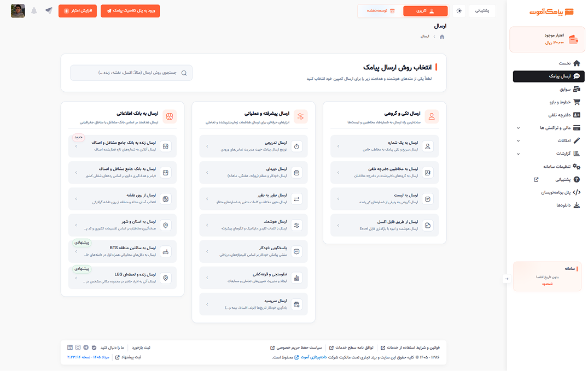Click the ثبت پیشنهاد footer link
588x371 pixels.
(128, 357)
